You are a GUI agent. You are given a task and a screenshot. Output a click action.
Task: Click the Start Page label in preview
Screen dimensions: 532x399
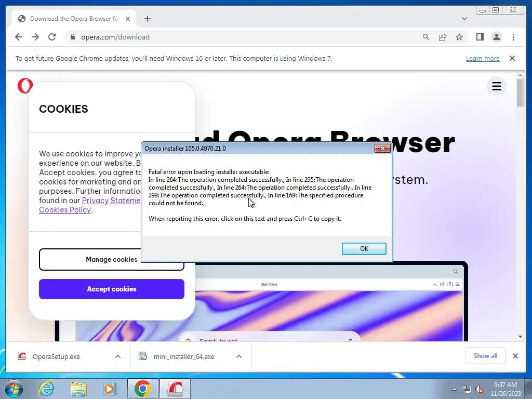pyautogui.click(x=269, y=284)
